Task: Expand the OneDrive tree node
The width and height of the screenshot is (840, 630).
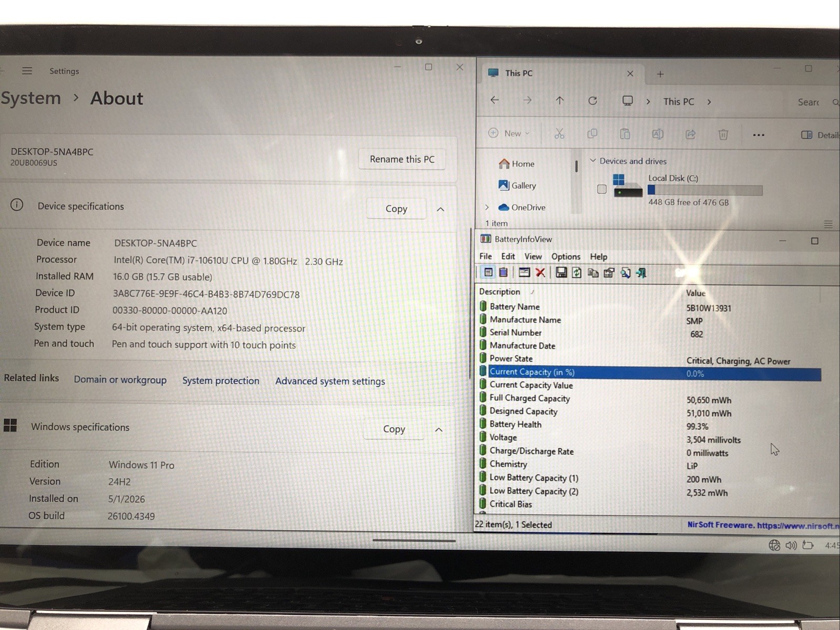Action: click(x=486, y=208)
